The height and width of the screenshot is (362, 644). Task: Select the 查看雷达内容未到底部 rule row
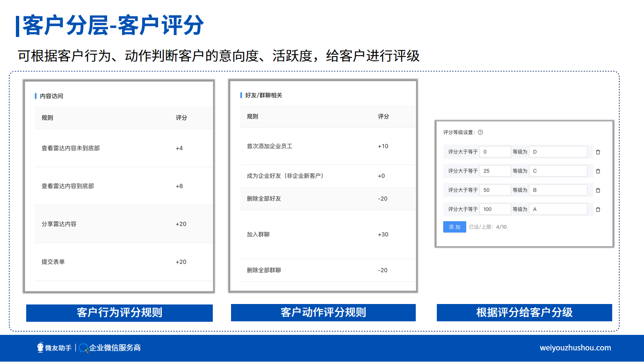pos(123,148)
